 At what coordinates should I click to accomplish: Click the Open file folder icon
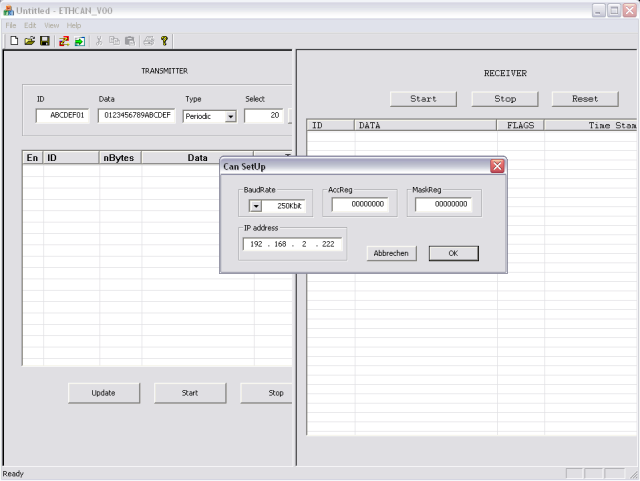point(29,41)
